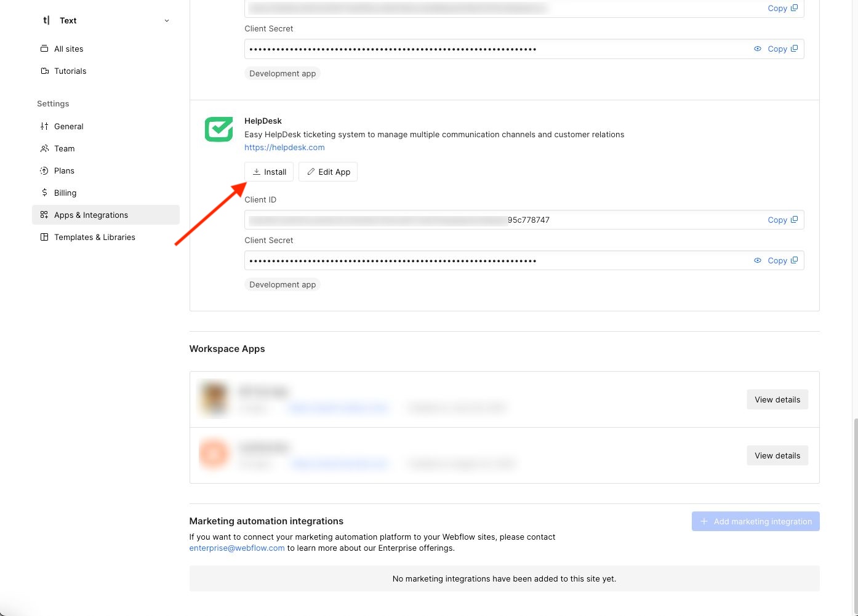Open the Text workspace dropdown chevron
858x616 pixels.
pyautogui.click(x=167, y=21)
